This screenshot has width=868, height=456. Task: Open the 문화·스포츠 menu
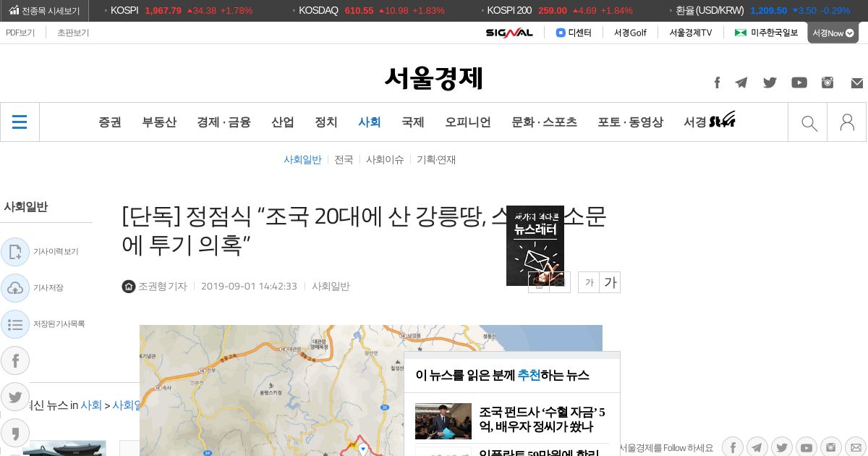click(544, 122)
